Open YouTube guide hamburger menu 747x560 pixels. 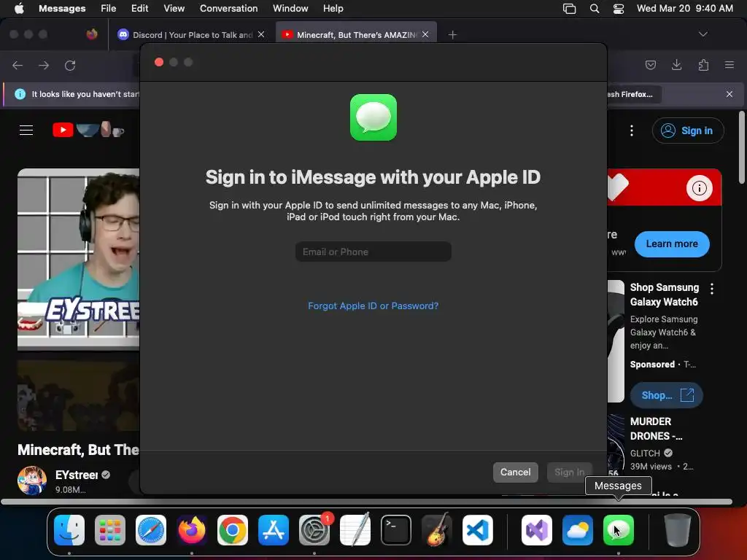(26, 130)
